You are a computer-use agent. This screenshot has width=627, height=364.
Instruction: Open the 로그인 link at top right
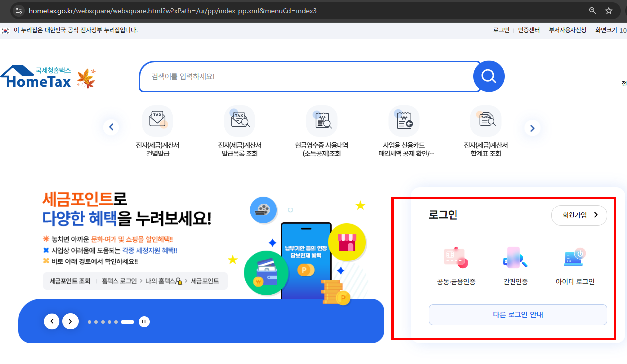501,30
